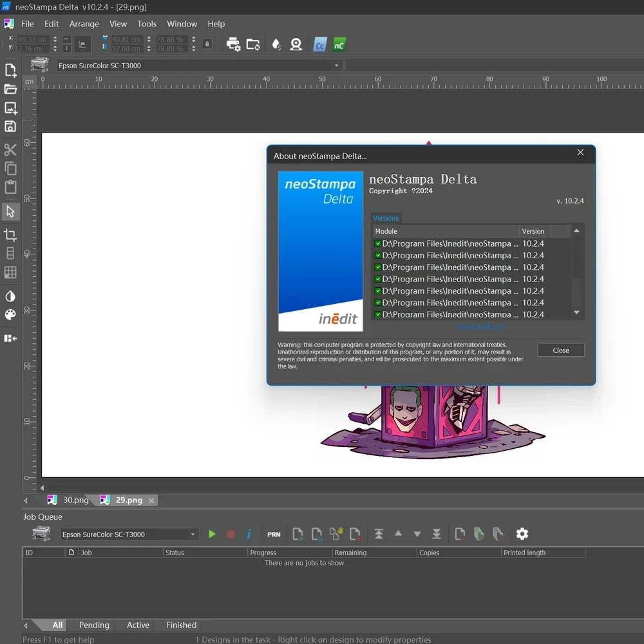
Task: Switch to the 30.png document tab
Action: click(75, 500)
